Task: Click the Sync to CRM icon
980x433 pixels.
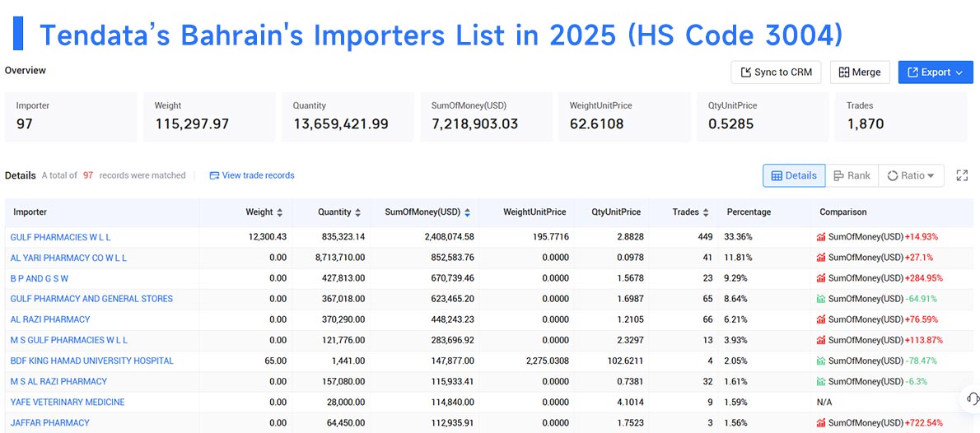Action: coord(745,72)
